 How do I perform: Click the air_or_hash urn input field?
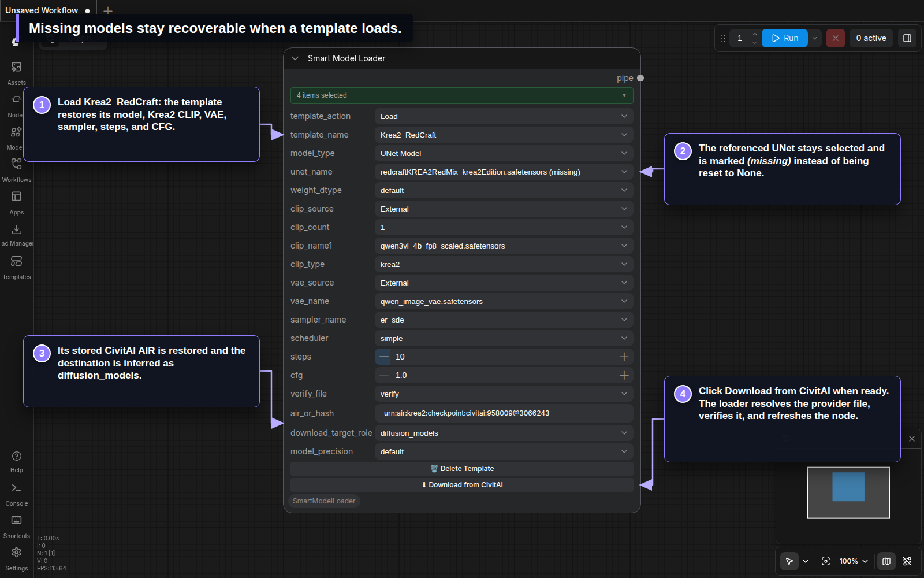pyautogui.click(x=504, y=413)
